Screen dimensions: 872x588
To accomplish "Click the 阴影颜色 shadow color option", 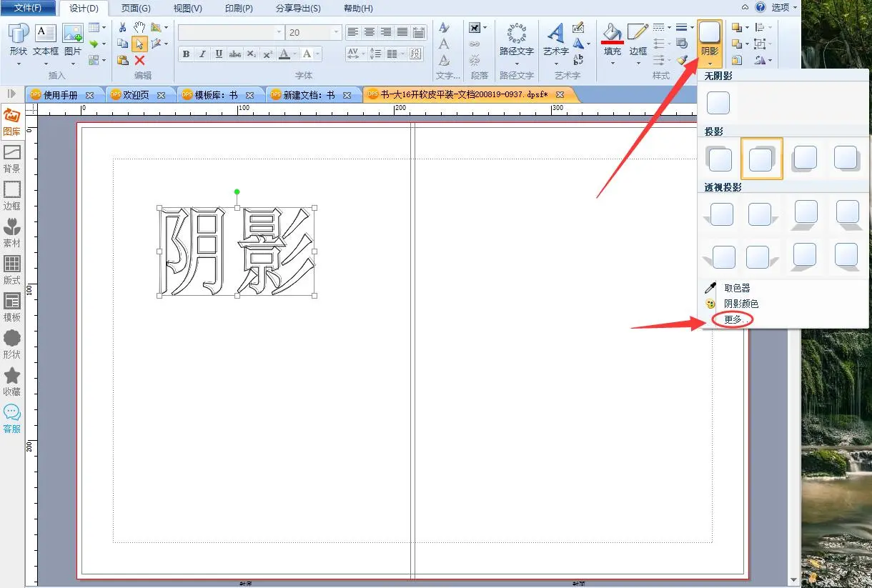I will pyautogui.click(x=741, y=304).
